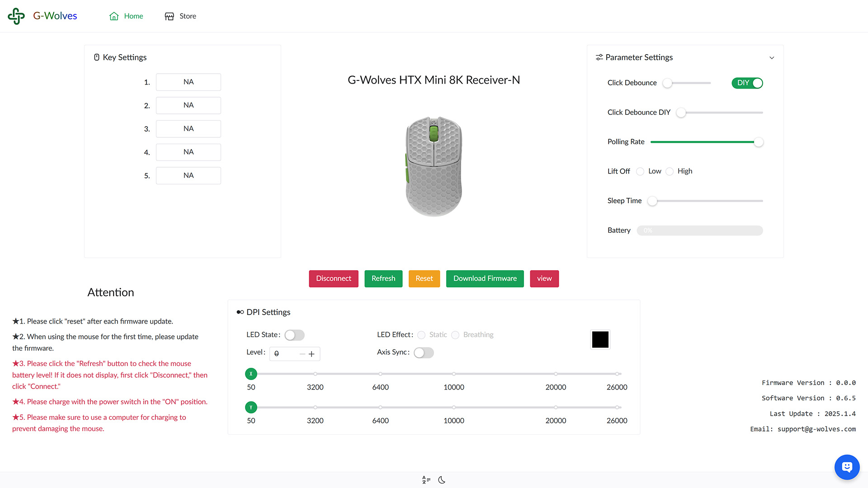This screenshot has width=868, height=488.
Task: Click the "Attention" heading
Action: [111, 292]
